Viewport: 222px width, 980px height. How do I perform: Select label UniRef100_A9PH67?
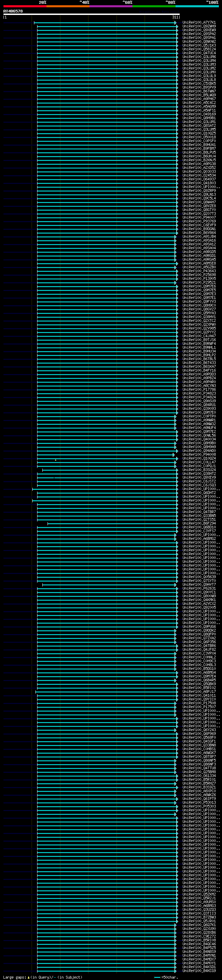tap(199, 99)
